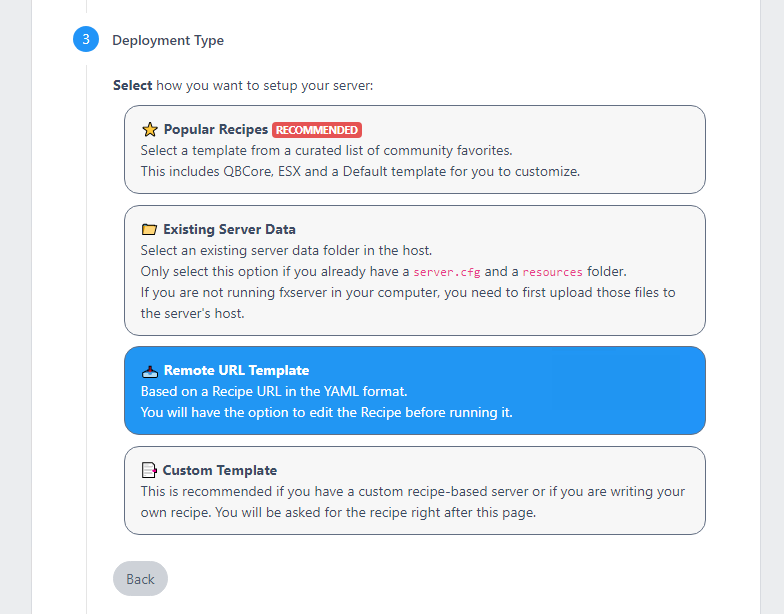Click the step 3 number circle
The height and width of the screenshot is (614, 784).
click(86, 39)
